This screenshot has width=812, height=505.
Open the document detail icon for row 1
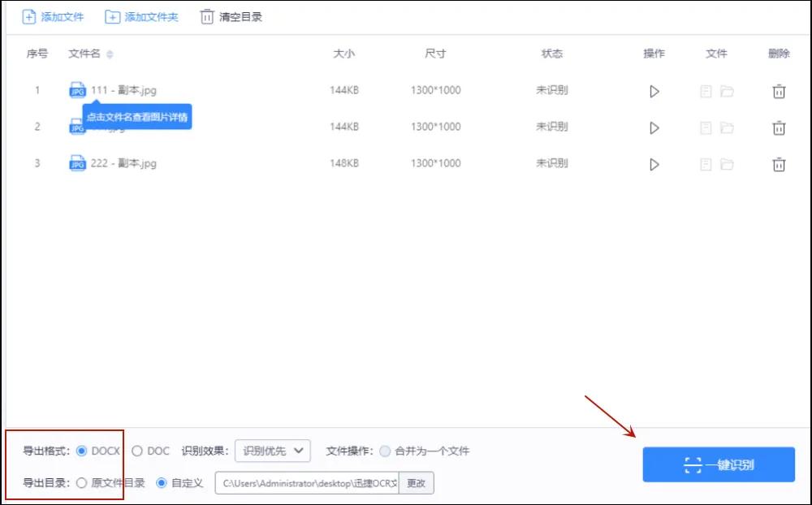point(705,91)
